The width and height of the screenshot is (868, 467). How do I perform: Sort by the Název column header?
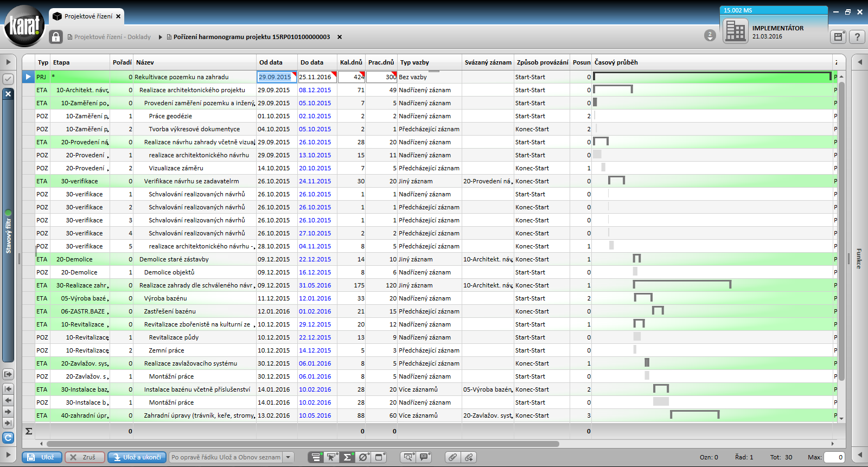195,62
